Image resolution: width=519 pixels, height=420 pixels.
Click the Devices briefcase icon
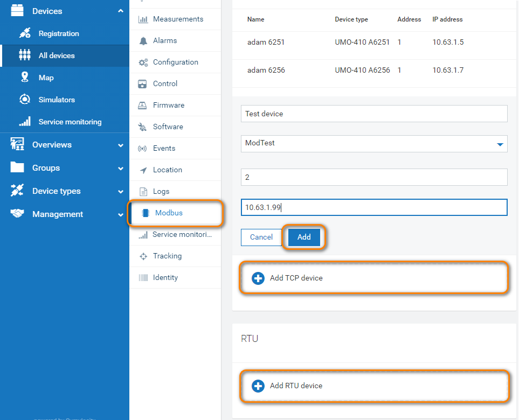click(x=17, y=10)
